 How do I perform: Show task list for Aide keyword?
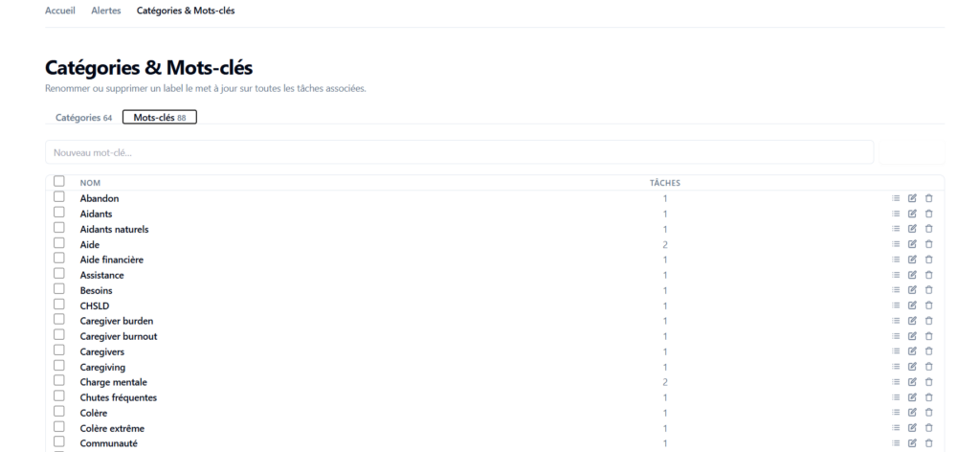pos(896,244)
